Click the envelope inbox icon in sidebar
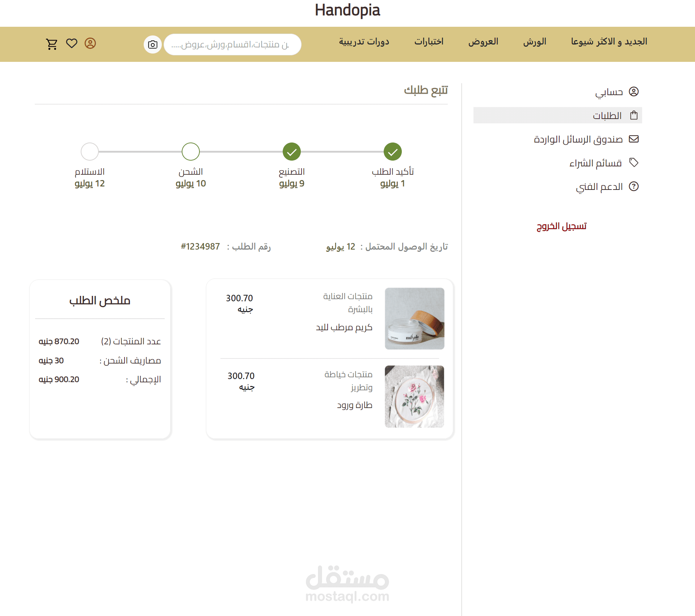Image resolution: width=695 pixels, height=616 pixels. click(x=634, y=139)
